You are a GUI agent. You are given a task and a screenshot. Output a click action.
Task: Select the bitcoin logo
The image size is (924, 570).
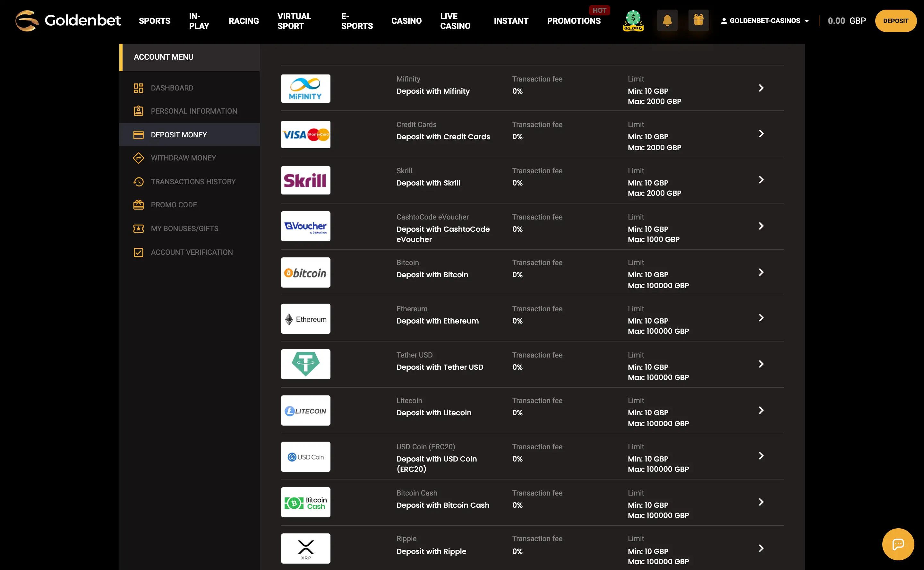click(x=306, y=272)
